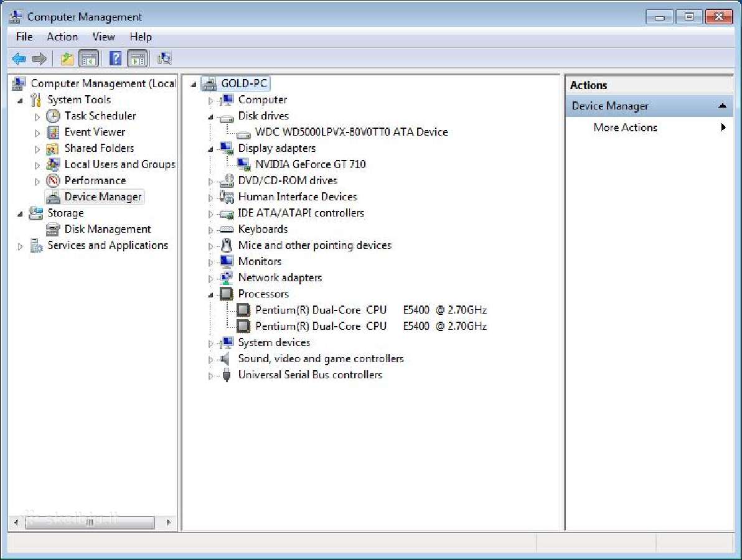Expand the DVD/CD-ROM drives category

click(210, 182)
